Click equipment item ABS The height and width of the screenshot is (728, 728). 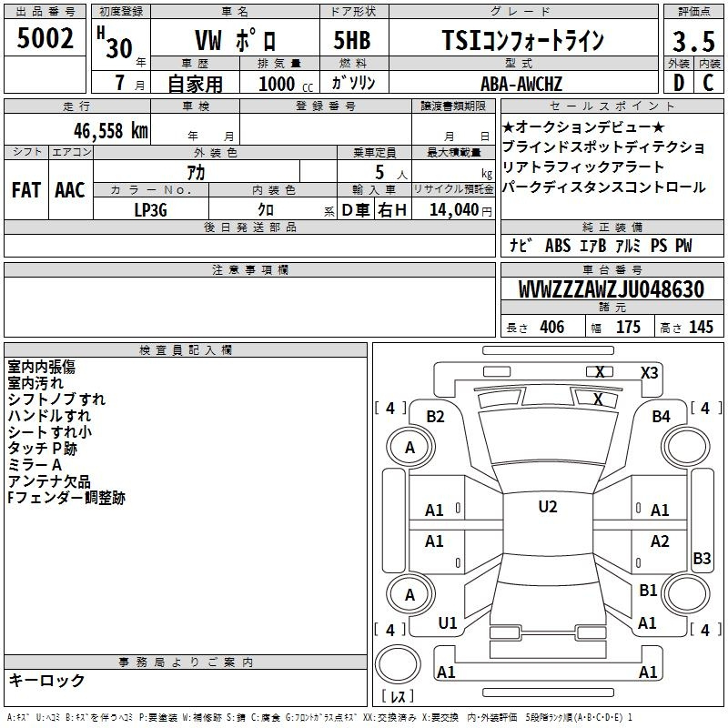coord(558,246)
